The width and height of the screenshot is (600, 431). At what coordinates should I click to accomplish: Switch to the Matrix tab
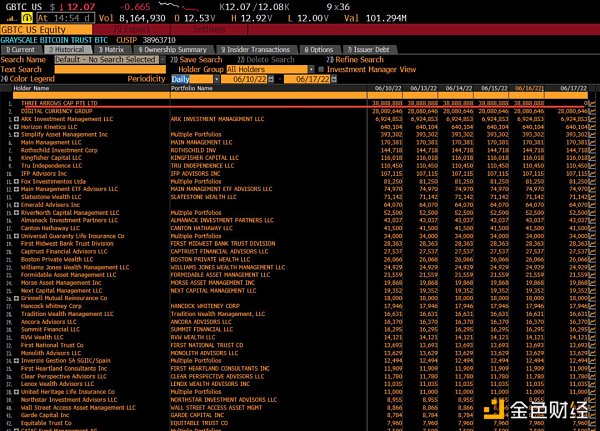coord(112,50)
